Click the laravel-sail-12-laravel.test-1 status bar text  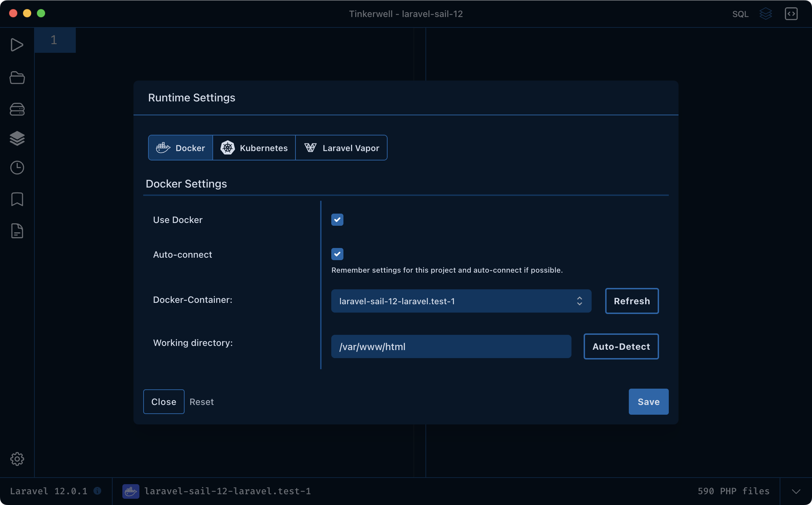(x=228, y=491)
